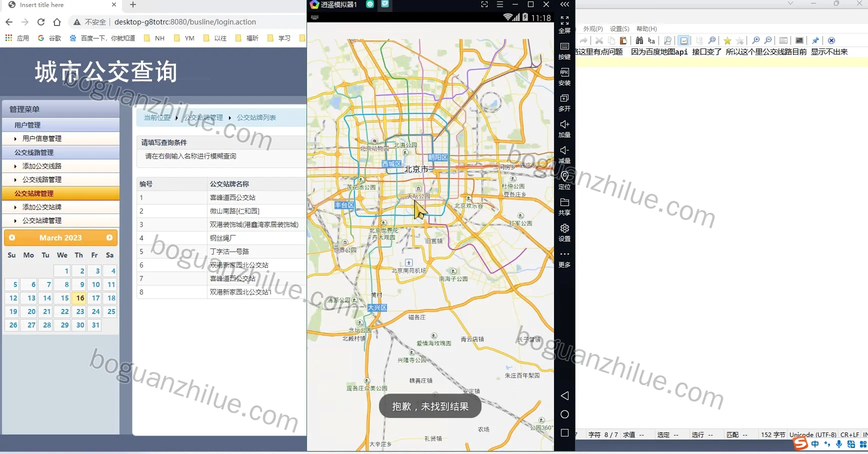
Task: Click the browser address bar URL
Action: pyautogui.click(x=185, y=22)
